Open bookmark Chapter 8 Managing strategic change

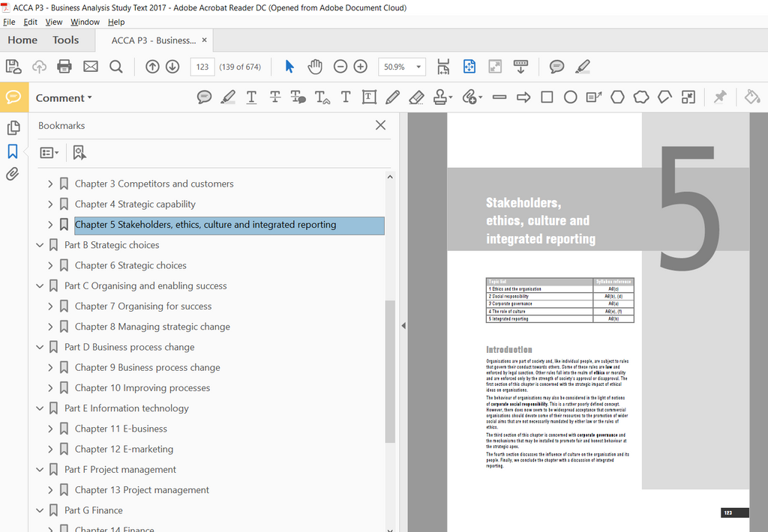[152, 327]
